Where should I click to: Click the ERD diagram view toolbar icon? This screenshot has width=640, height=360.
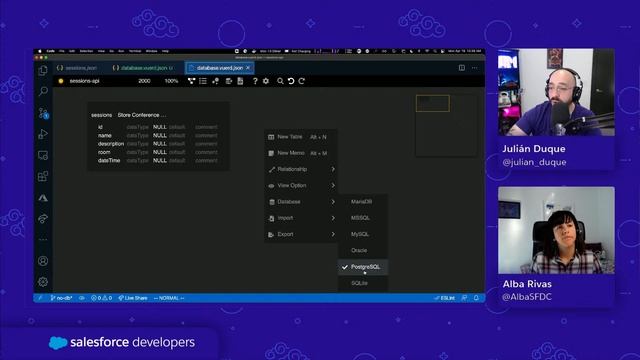click(x=191, y=81)
